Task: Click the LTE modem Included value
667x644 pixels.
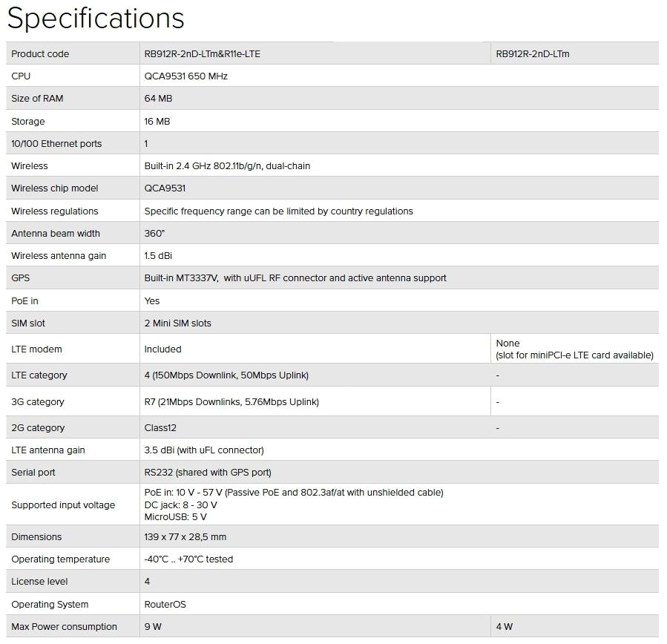Action: 162,349
